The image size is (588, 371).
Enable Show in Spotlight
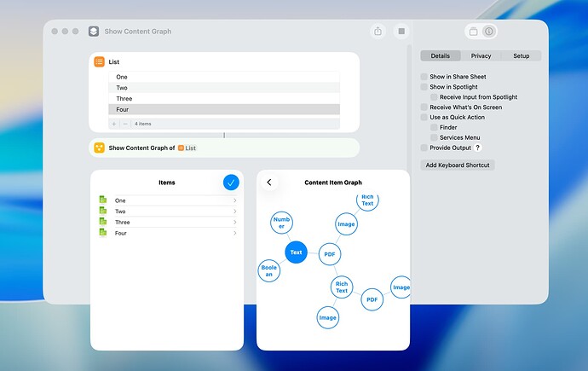424,87
